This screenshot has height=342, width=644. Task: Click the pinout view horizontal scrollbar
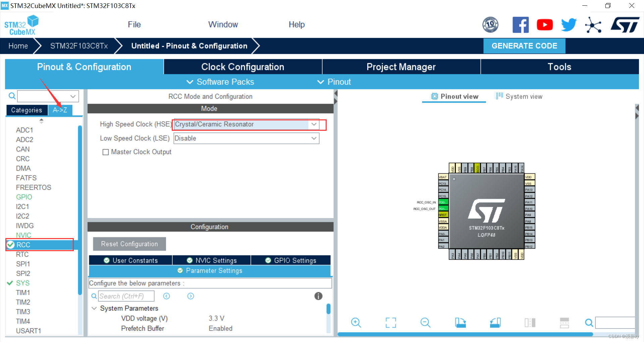(x=465, y=334)
